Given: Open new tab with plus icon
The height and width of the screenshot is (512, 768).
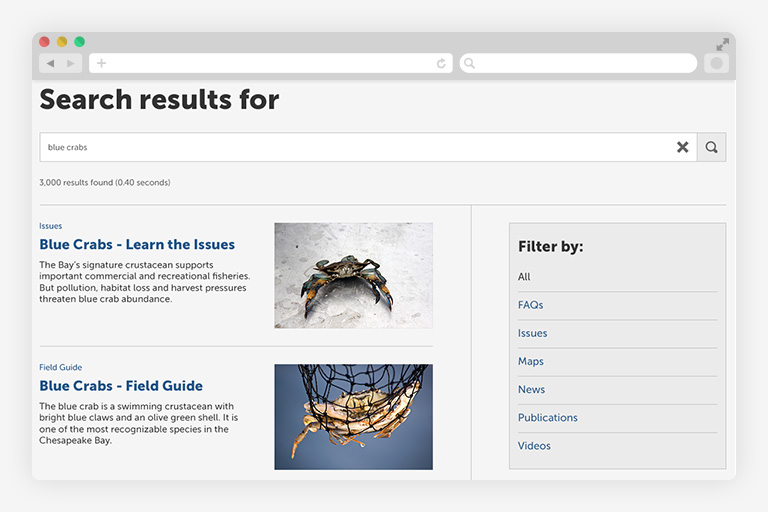Looking at the screenshot, I should click(x=101, y=63).
